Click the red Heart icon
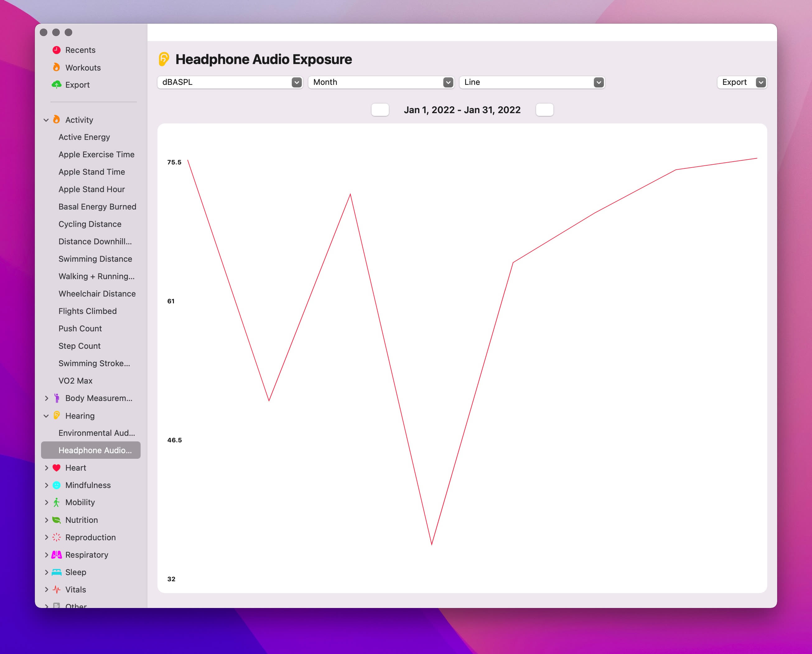Screen dimensions: 812x654 57,468
